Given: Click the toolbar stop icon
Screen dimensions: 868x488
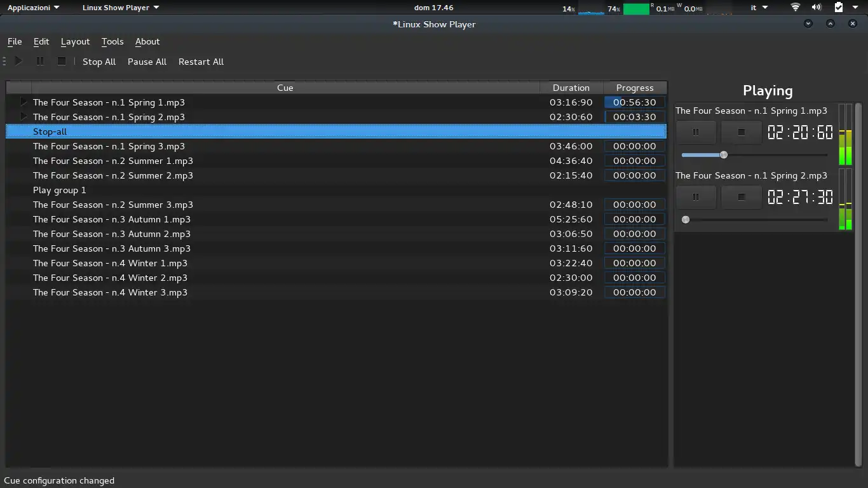Looking at the screenshot, I should click(62, 61).
